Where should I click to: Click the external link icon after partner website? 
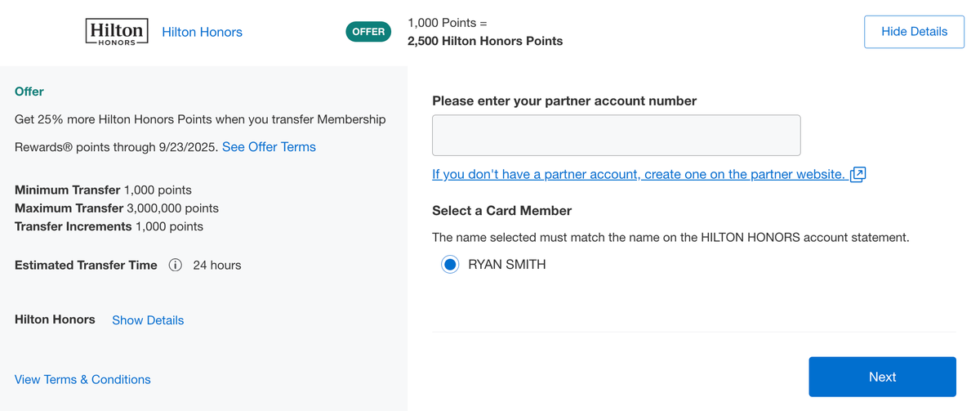(x=857, y=175)
